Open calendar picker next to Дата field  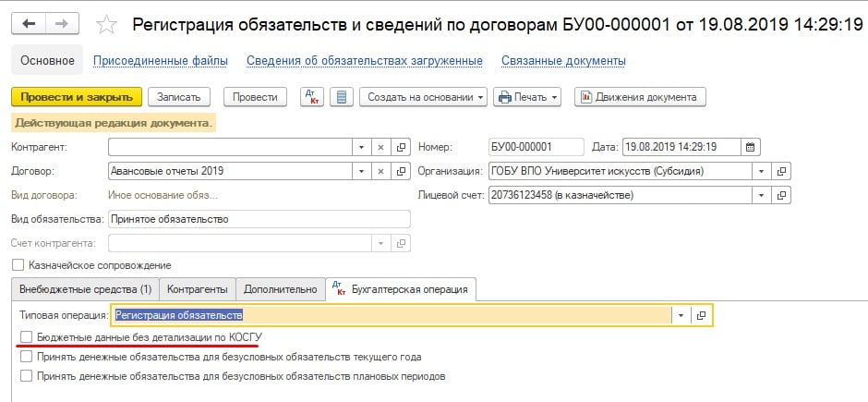tap(751, 147)
